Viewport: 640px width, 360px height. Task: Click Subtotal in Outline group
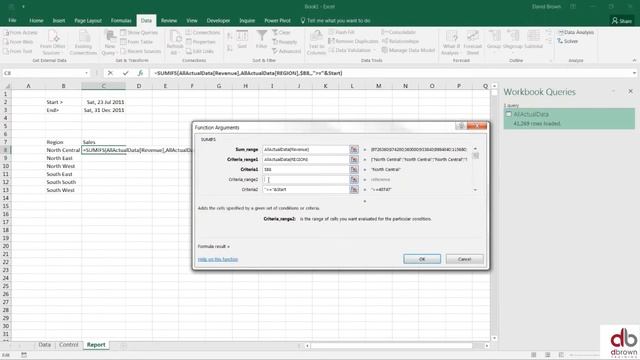coord(533,40)
